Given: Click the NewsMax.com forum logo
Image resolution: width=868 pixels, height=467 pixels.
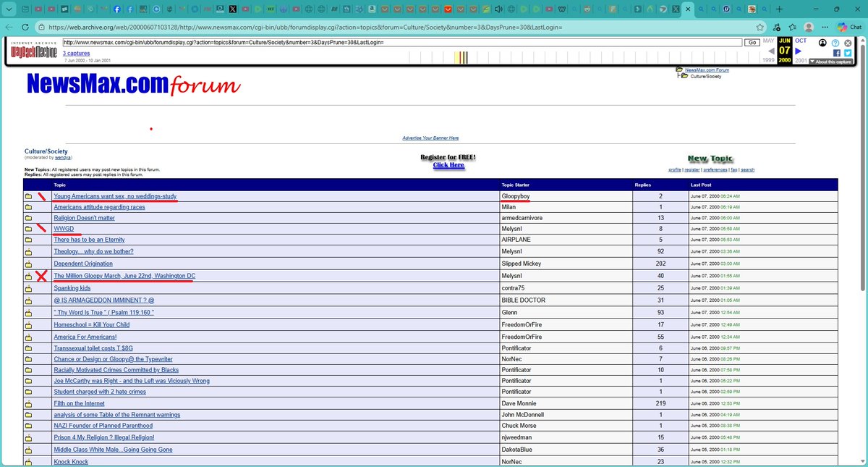Looking at the screenshot, I should (x=133, y=85).
